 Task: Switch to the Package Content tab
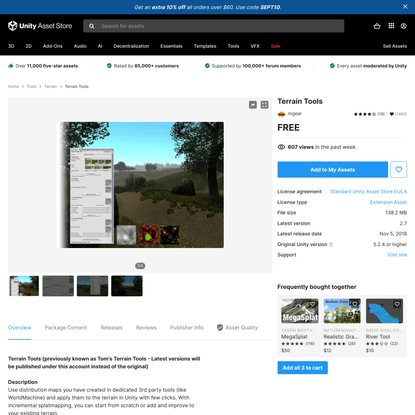66,328
